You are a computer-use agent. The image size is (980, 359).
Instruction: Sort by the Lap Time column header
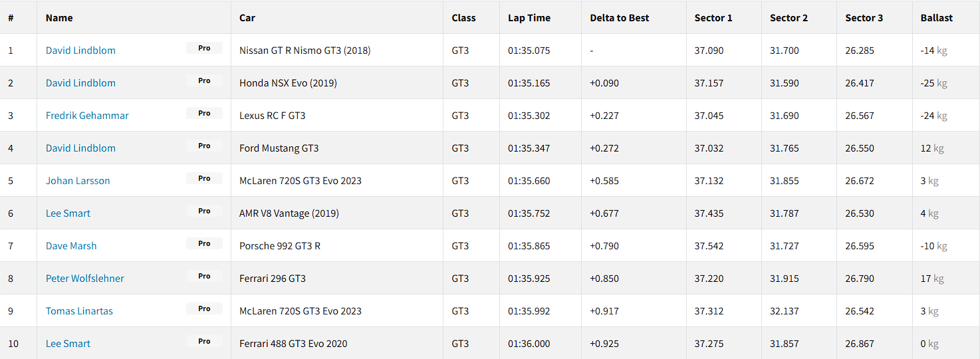(529, 18)
